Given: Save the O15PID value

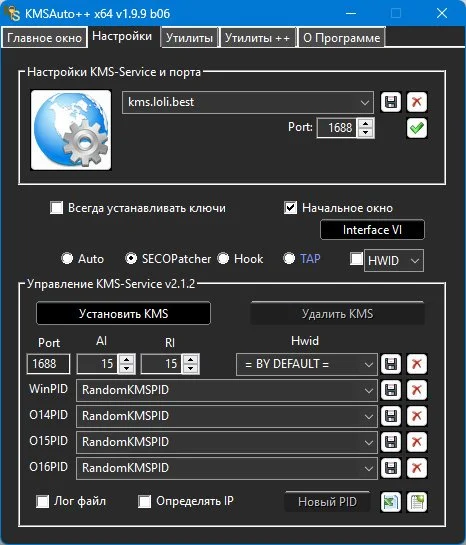Looking at the screenshot, I should (391, 442).
